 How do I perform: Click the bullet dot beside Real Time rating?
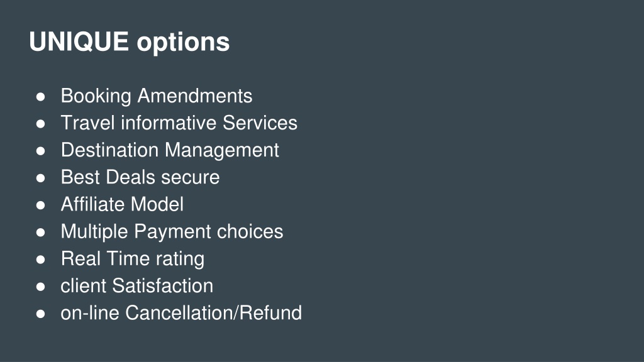point(40,260)
